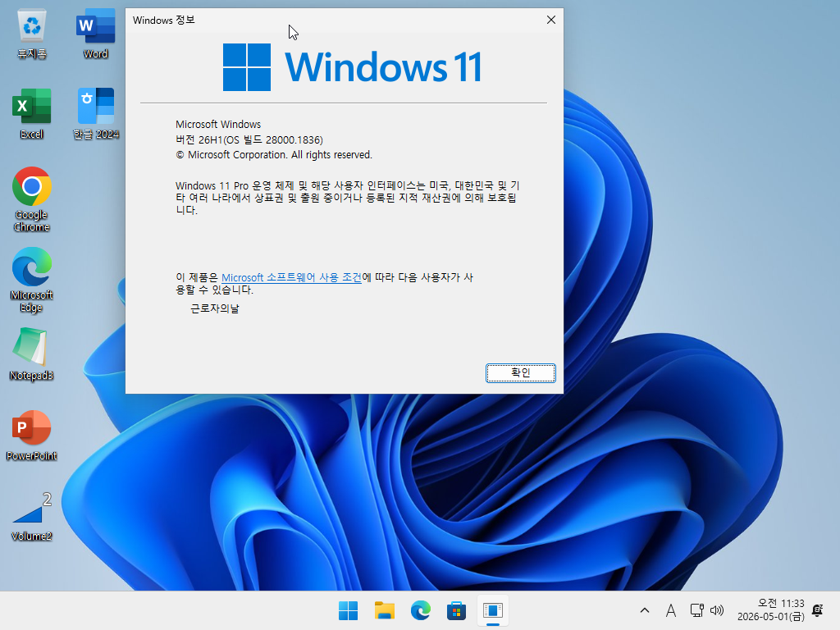Open the clock showing 오전 11:33
This screenshot has width=840, height=630.
tap(771, 610)
